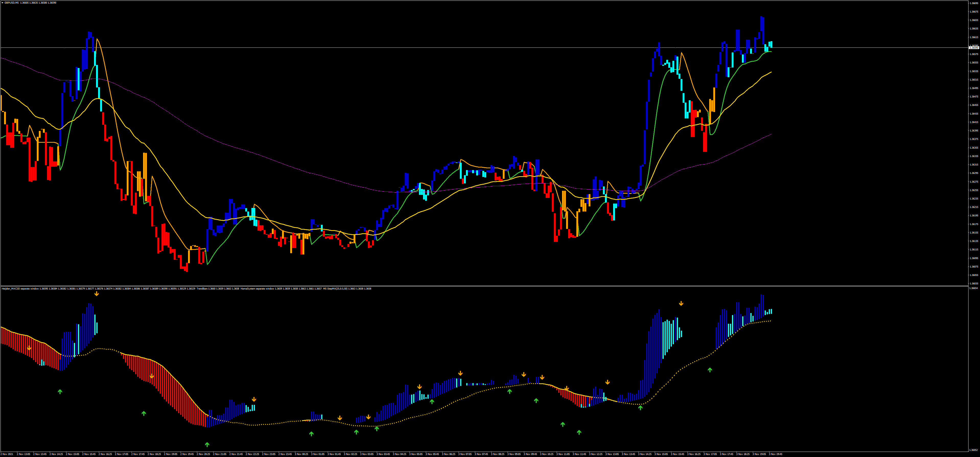This screenshot has height=457, width=980.
Task: Click the '3 Nov 19:45' label on the time axis
Action: 775,454
